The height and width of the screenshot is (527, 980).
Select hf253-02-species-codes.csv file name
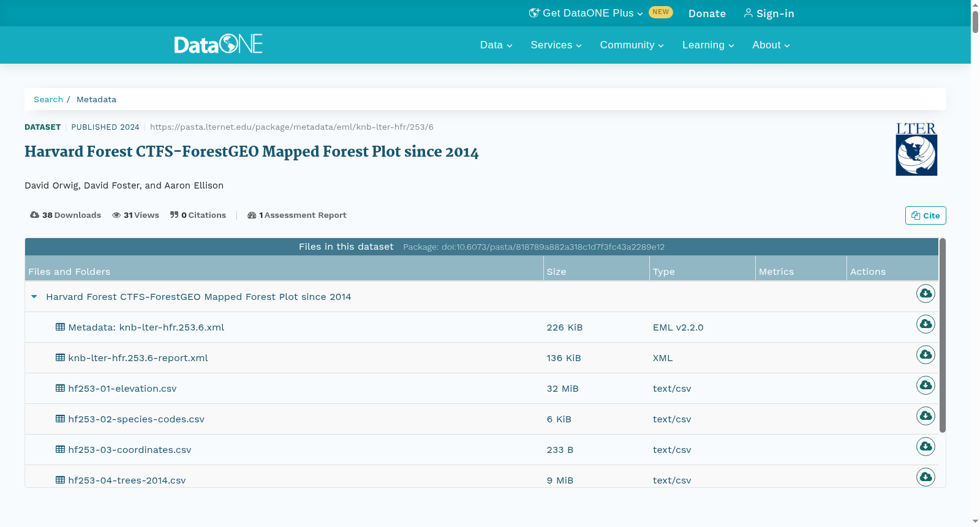(x=136, y=419)
